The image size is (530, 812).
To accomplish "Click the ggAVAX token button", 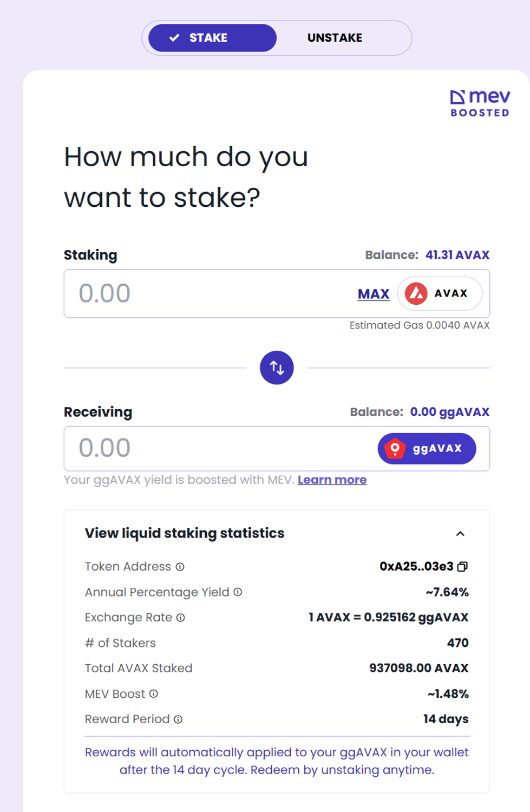I will pos(427,449).
